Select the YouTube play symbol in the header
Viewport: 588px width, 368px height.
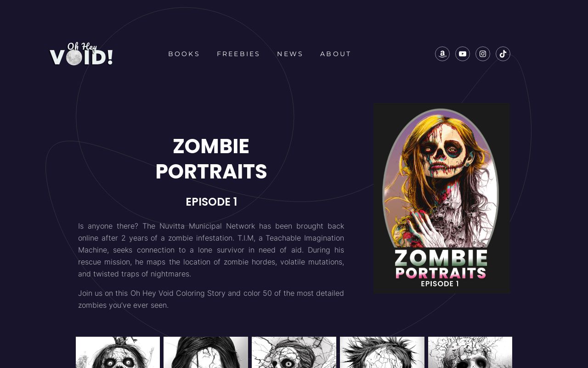(462, 53)
